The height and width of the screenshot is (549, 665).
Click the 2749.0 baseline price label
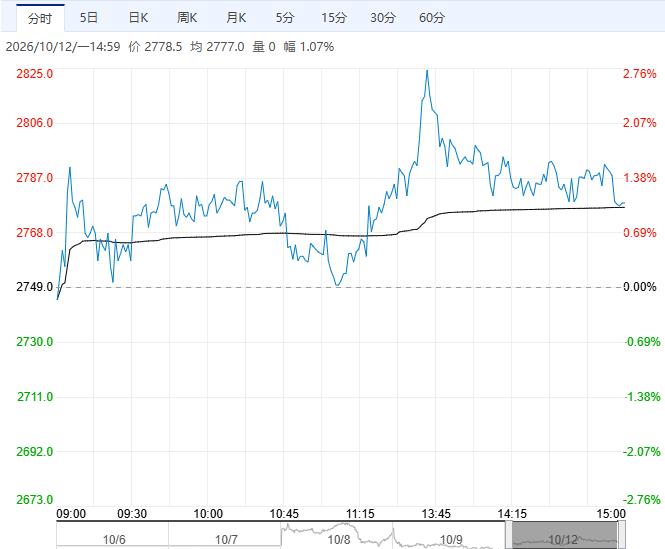[35, 287]
